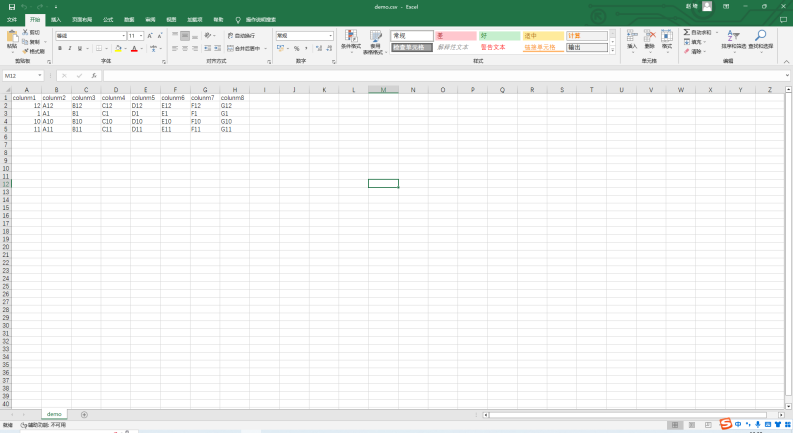Enable wrap text (自动换行)

click(241, 35)
